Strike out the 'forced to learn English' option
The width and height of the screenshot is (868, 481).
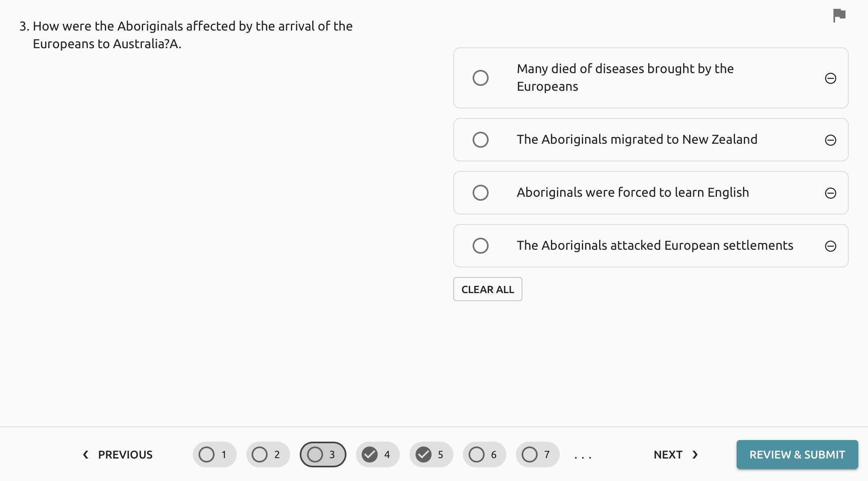pos(830,193)
